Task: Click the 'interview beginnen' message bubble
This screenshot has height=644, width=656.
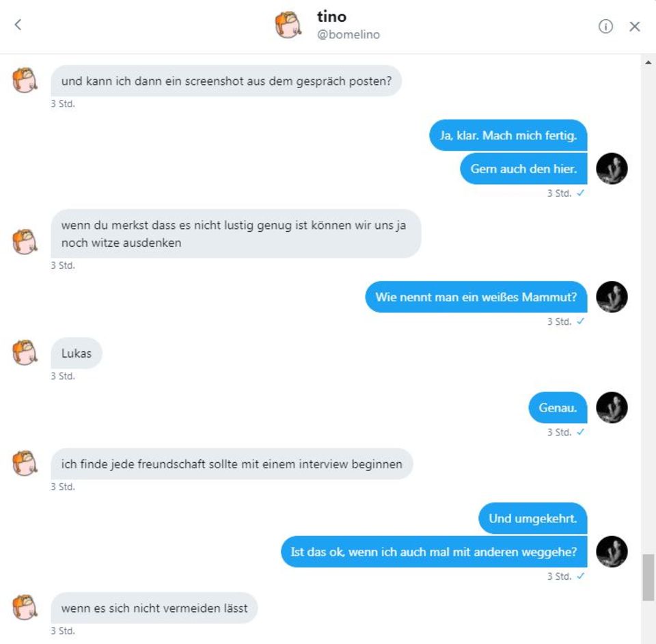Action: tap(232, 464)
